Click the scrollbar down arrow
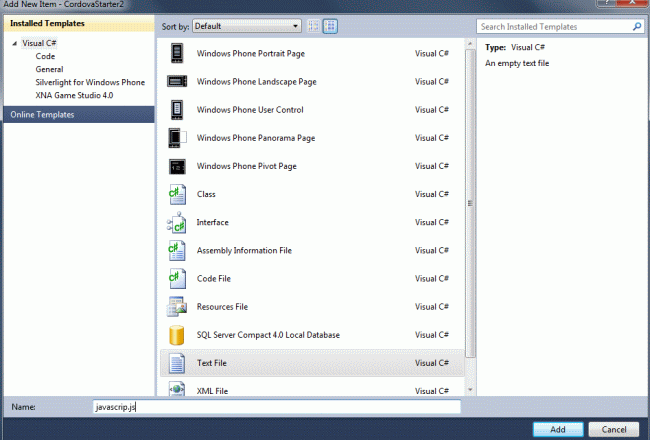The image size is (650, 440). pos(470,389)
